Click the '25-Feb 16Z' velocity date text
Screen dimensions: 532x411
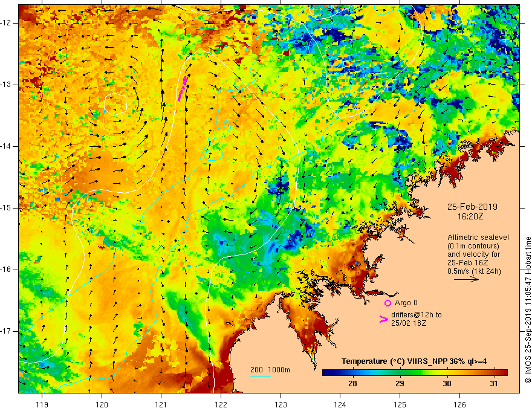click(468, 263)
